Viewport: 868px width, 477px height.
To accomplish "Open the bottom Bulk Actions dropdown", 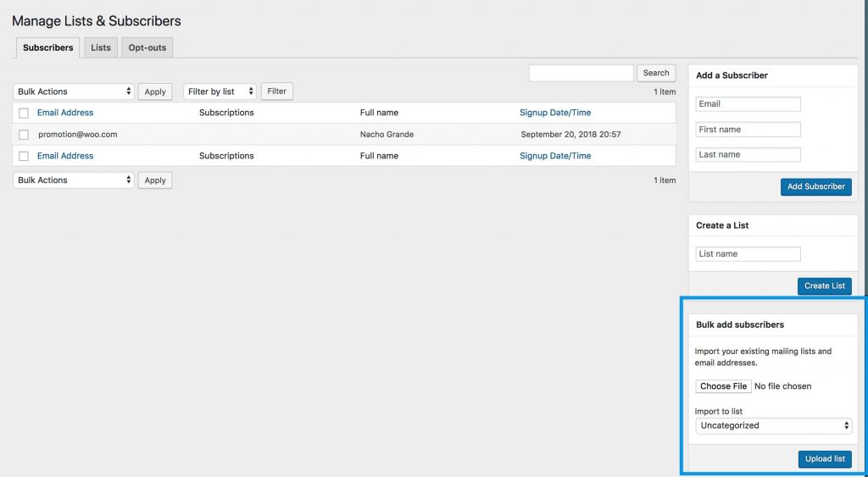I will click(74, 180).
